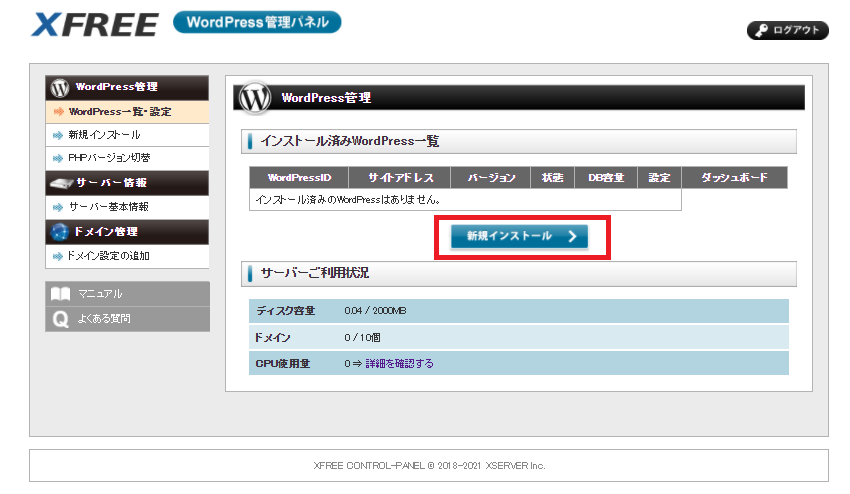Click the インストール済みのWordPressはありません message
Viewport: 850px width, 494px height.
(347, 200)
